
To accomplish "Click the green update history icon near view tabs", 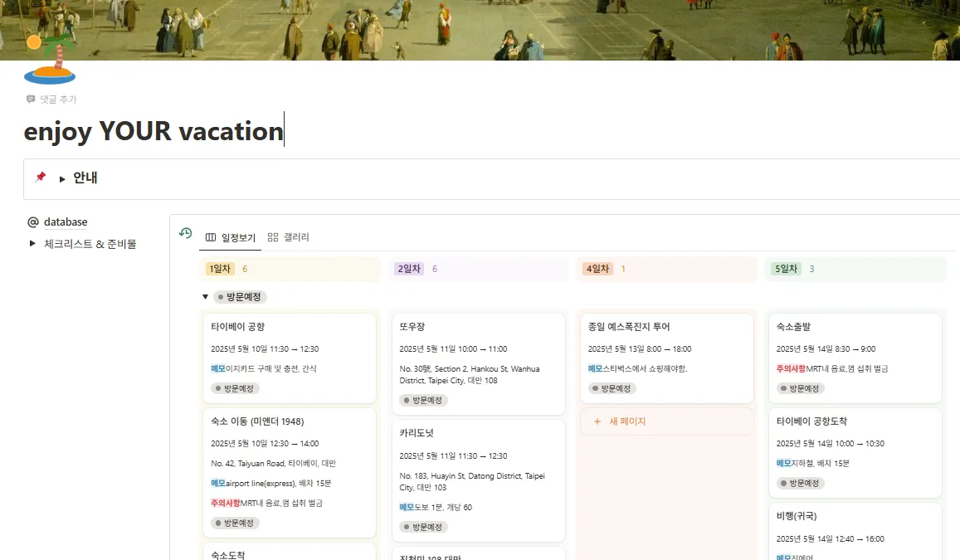I will click(x=183, y=233).
